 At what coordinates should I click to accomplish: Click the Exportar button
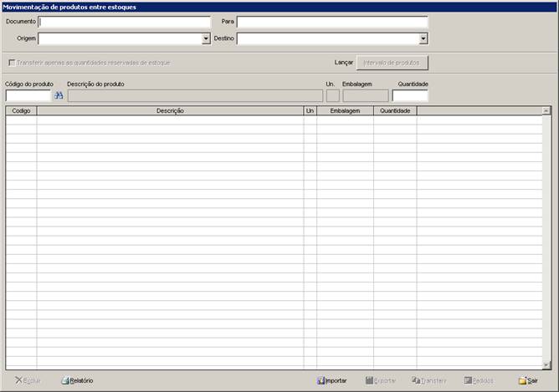381,380
